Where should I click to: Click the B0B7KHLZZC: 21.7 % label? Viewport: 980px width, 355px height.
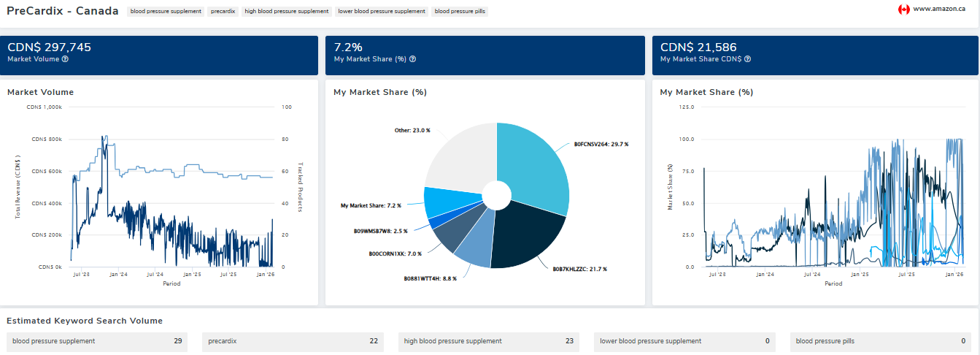click(579, 269)
